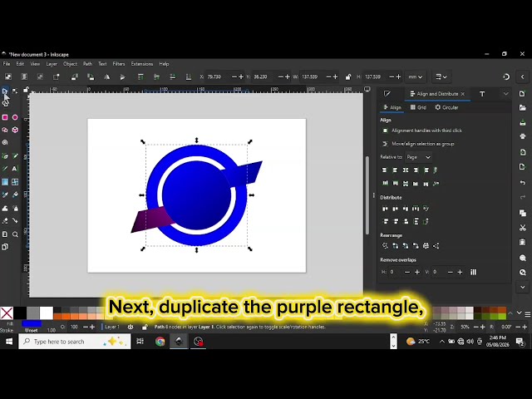The height and width of the screenshot is (399, 532).
Task: Click the Print icon in commands bar
Action: (x=523, y=136)
